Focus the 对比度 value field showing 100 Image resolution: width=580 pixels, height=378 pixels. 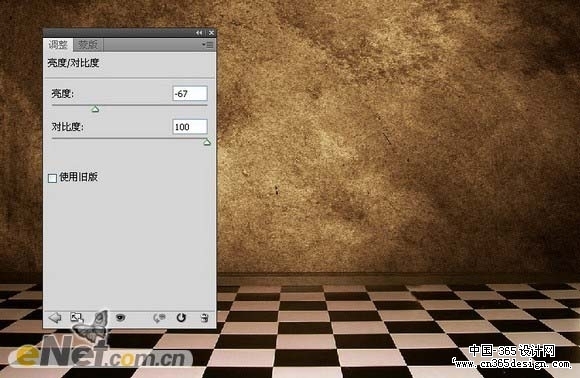(x=190, y=127)
